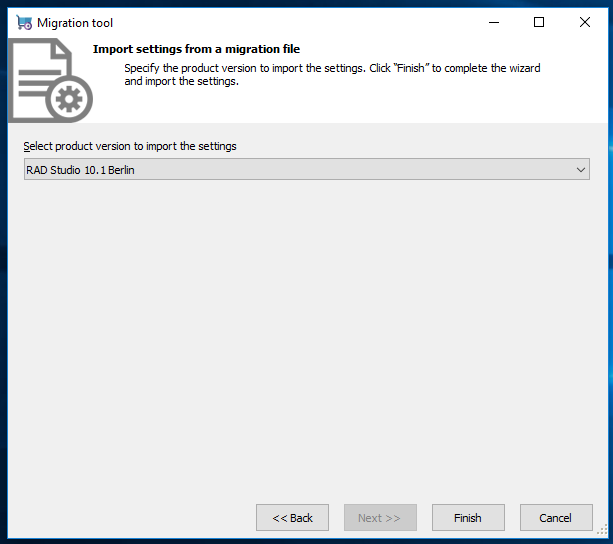Image resolution: width=613 pixels, height=544 pixels.
Task: Go back with the << Back button
Action: pos(292,517)
